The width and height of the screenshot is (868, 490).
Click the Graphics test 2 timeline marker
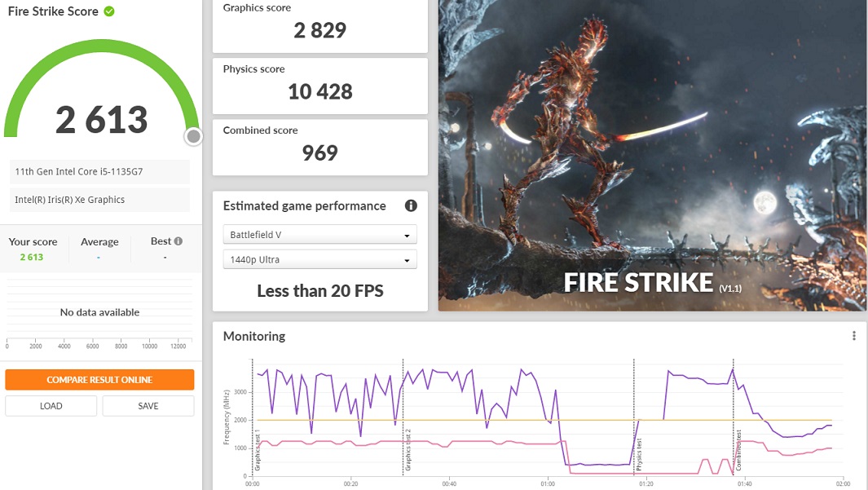pos(408,449)
